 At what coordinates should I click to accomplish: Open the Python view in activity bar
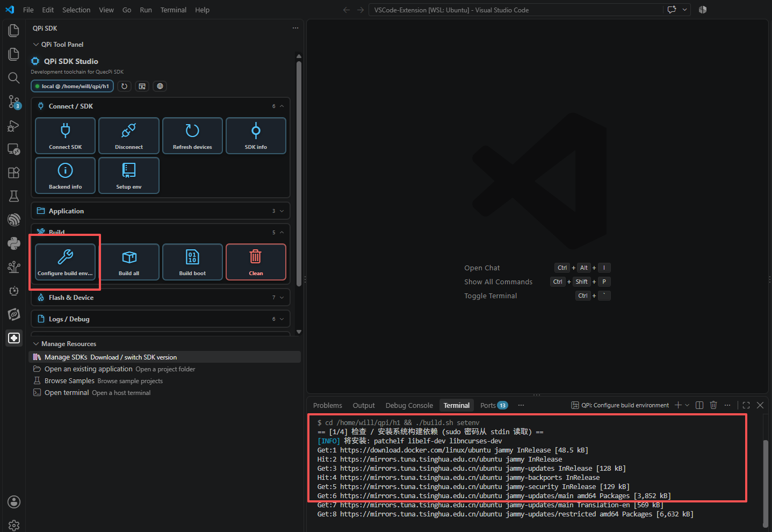[14, 243]
